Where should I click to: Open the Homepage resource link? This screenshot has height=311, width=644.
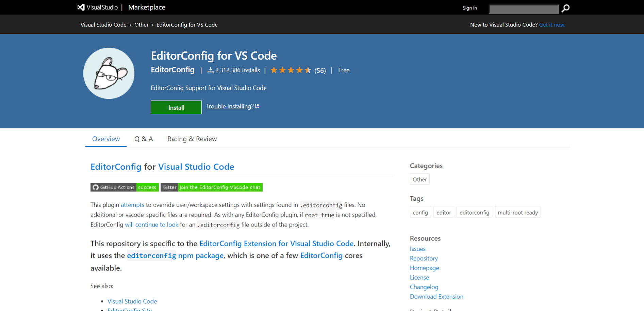425,268
